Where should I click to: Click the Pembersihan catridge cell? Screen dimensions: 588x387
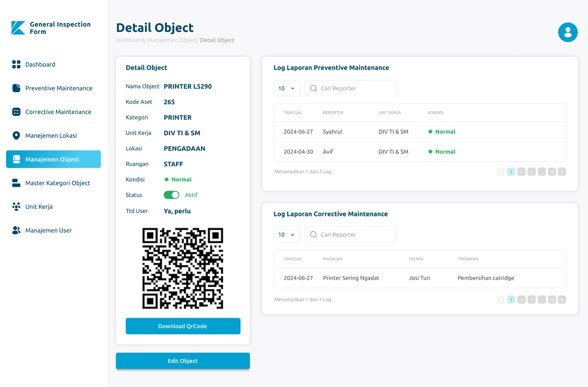[x=486, y=278]
